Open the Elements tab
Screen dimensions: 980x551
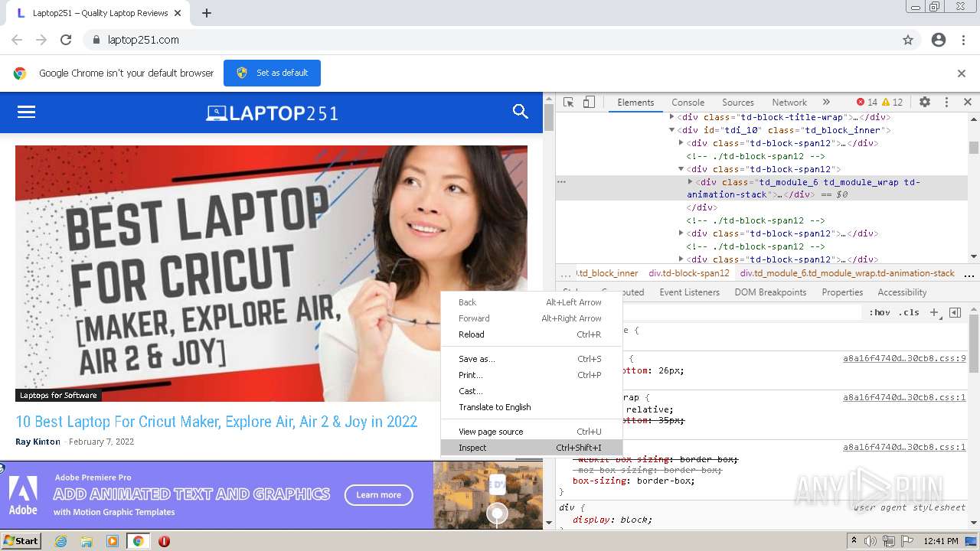click(635, 102)
